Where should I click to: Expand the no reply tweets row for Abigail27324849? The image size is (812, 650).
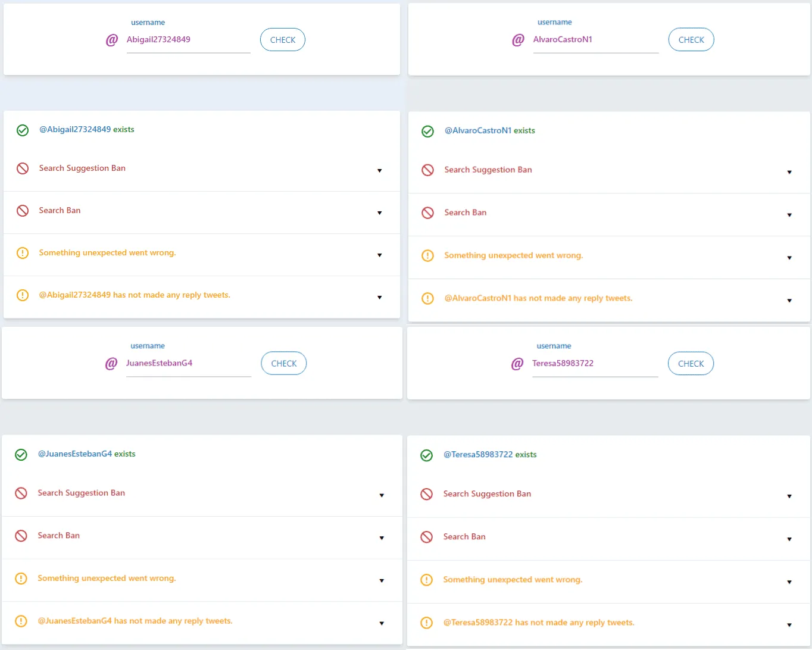pyautogui.click(x=379, y=298)
